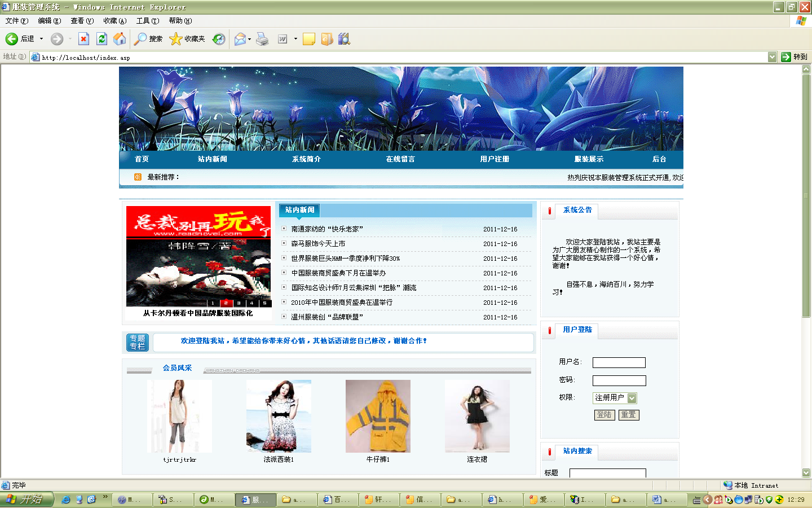Screen dimensions: 812x508
Task: Refresh the page with the toolbar icon
Action: [101, 39]
